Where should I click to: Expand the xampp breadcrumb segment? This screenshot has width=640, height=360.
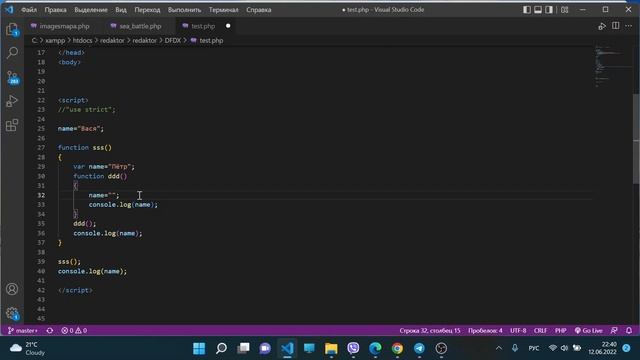55,40
